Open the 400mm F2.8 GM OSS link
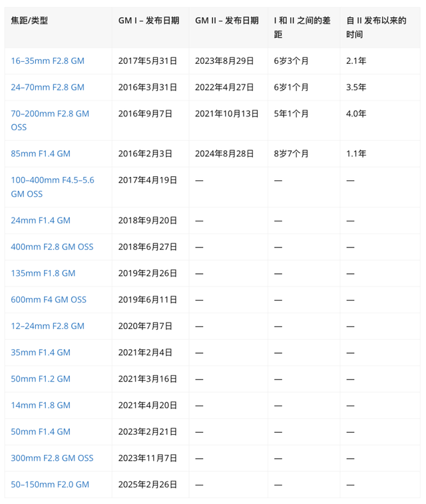Viewport: 426px width, 504px height. click(x=52, y=247)
